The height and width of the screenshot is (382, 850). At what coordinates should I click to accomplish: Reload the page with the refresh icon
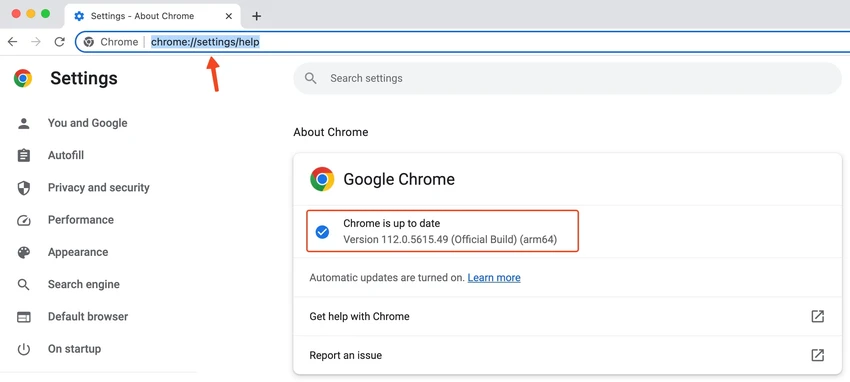click(60, 42)
